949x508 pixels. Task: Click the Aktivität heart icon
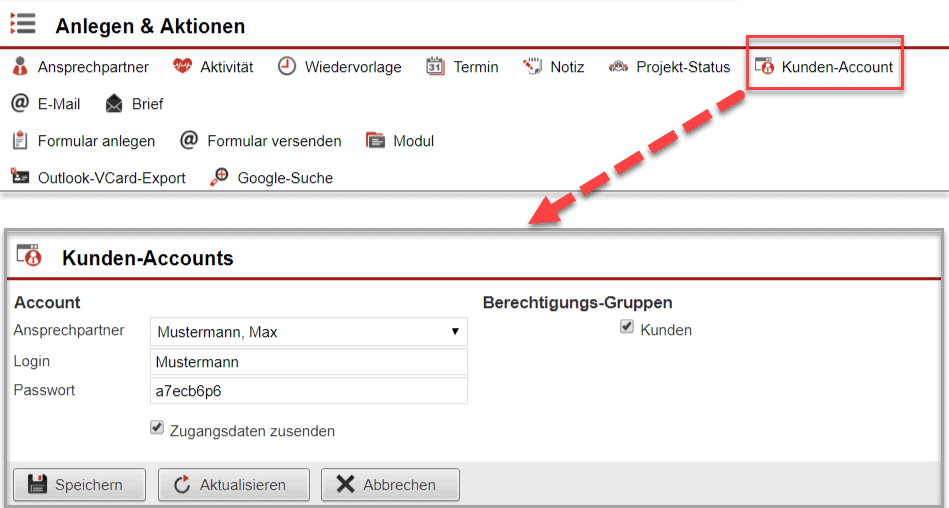pos(182,67)
